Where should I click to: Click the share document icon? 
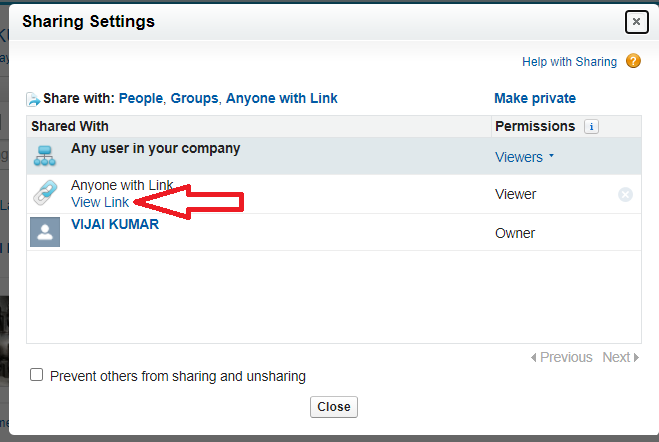(x=33, y=99)
